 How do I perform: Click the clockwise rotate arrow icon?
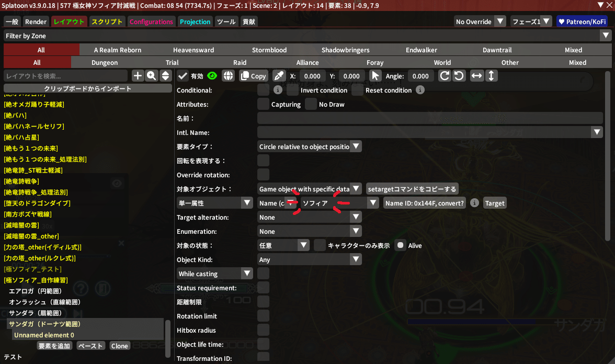click(445, 76)
